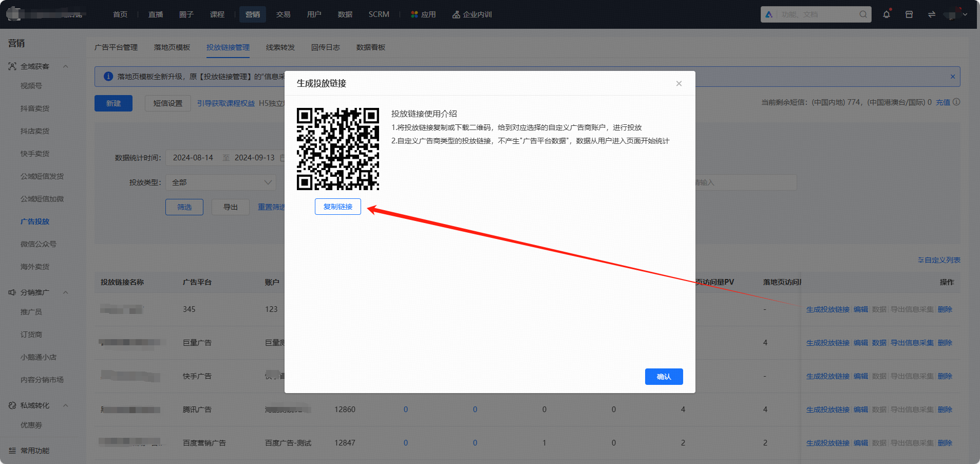The image size is (980, 464).
Task: Open 海外卖货 in the sidebar
Action: tap(35, 267)
